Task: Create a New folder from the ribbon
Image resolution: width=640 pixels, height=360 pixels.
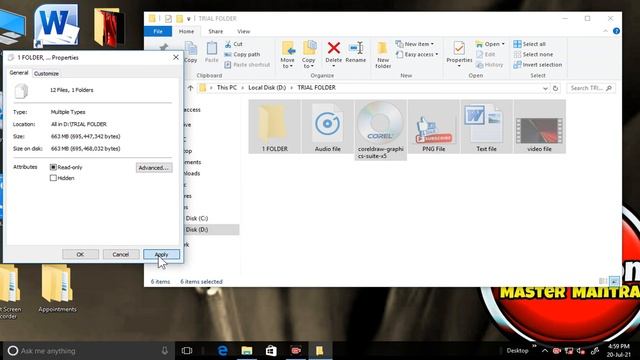Action: pyautogui.click(x=383, y=54)
